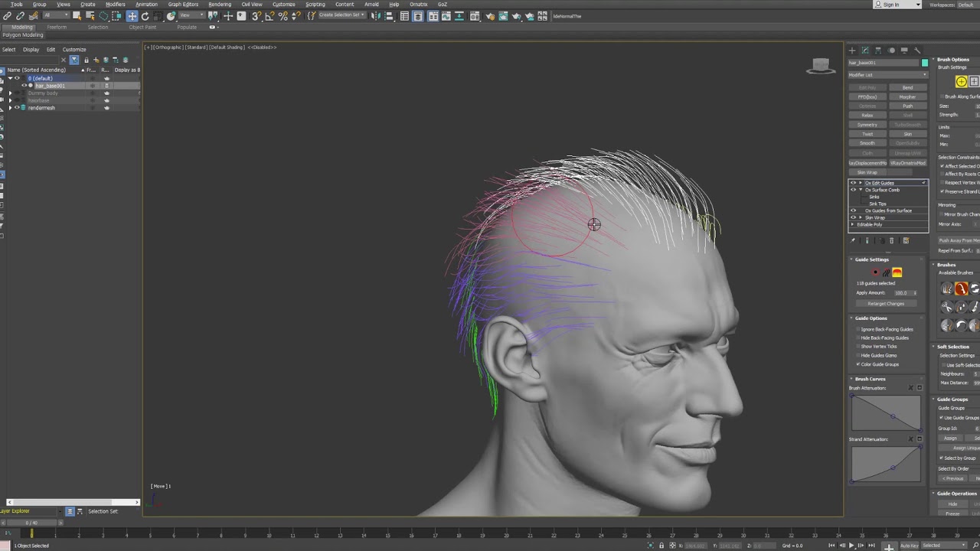Toggle Percent Snap in main toolbar
Screen dimensions: 980x551
(283, 16)
